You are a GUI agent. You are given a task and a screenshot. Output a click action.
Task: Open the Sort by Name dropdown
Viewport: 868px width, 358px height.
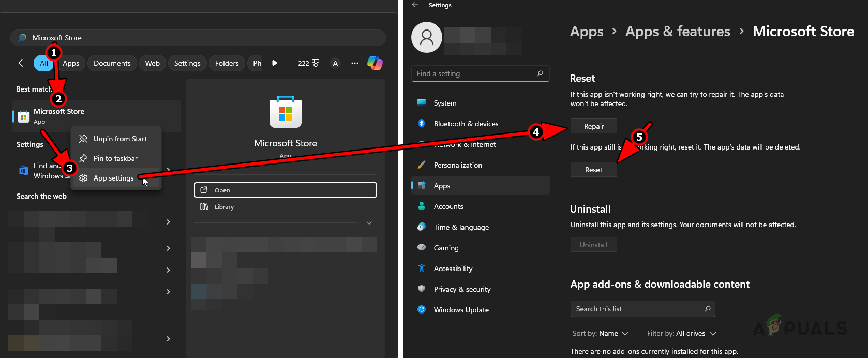(601, 334)
